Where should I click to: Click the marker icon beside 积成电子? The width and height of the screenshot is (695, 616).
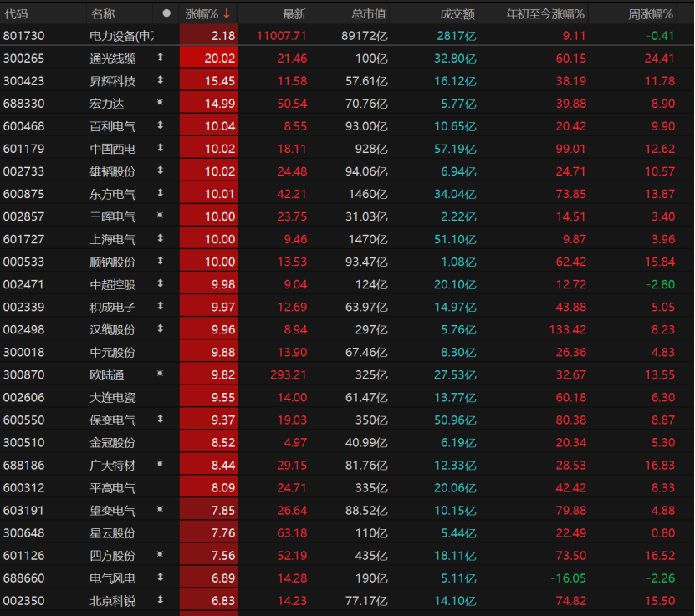(161, 306)
